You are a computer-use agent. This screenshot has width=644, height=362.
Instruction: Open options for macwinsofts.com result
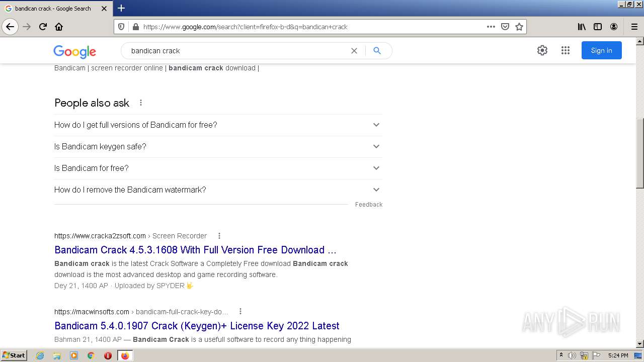tap(240, 311)
